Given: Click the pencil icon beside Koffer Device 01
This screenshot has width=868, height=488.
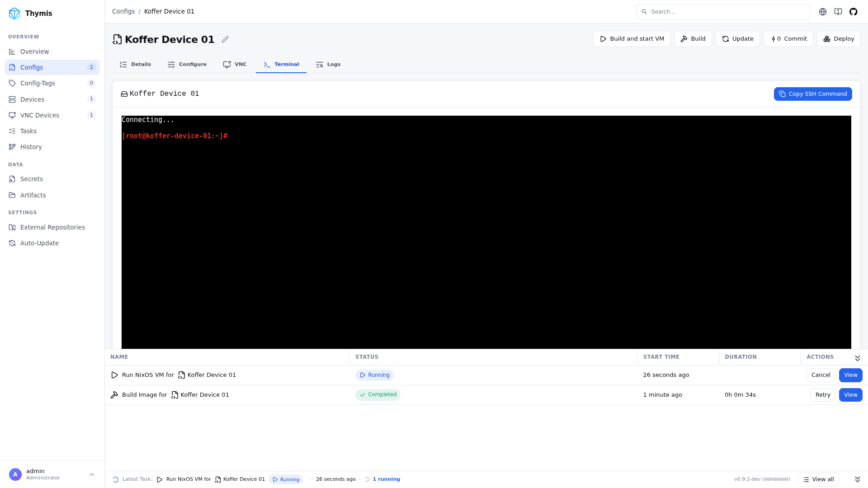Looking at the screenshot, I should click(x=225, y=39).
